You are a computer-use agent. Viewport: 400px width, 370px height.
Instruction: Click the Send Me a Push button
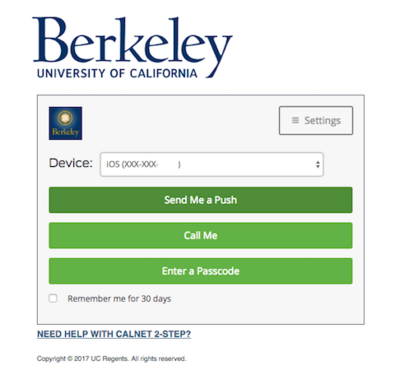pos(200,200)
